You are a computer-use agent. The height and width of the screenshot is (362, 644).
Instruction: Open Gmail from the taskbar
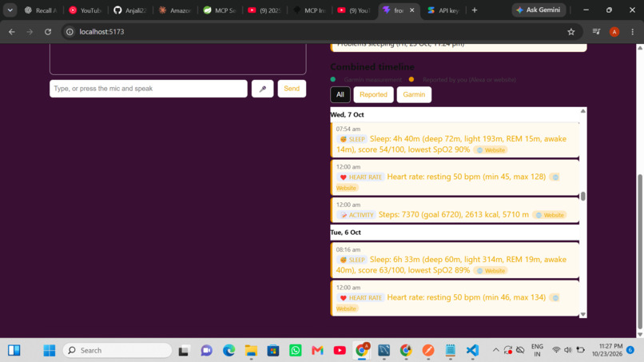[x=317, y=351]
